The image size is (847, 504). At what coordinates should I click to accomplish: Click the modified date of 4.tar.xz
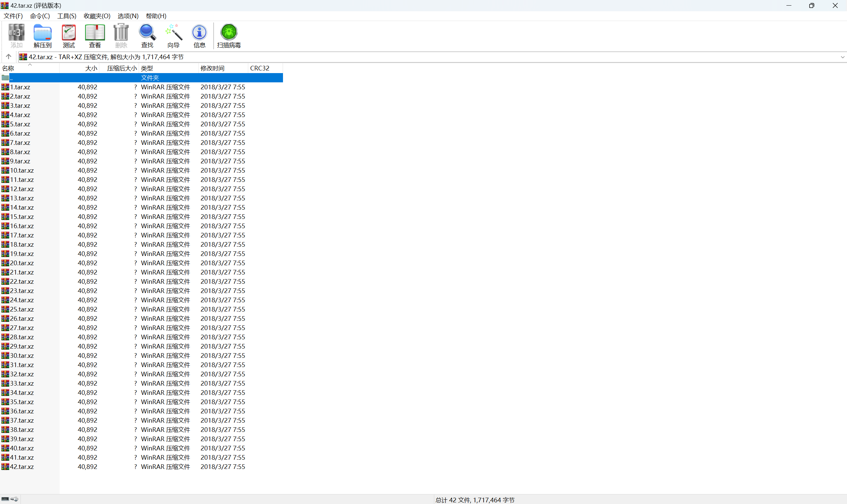[x=223, y=115]
